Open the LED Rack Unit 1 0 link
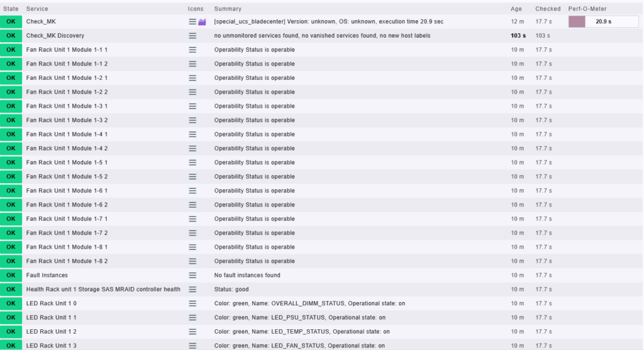644x350 pixels. click(52, 303)
